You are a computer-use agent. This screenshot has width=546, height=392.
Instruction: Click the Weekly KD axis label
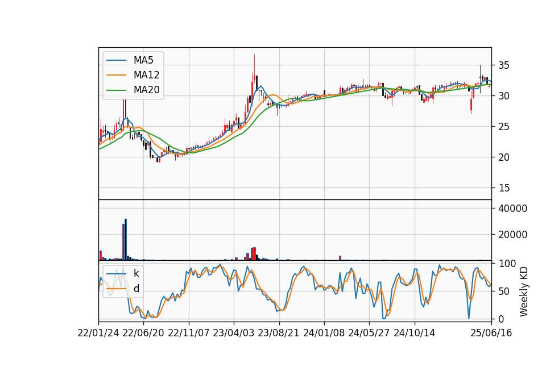click(524, 291)
